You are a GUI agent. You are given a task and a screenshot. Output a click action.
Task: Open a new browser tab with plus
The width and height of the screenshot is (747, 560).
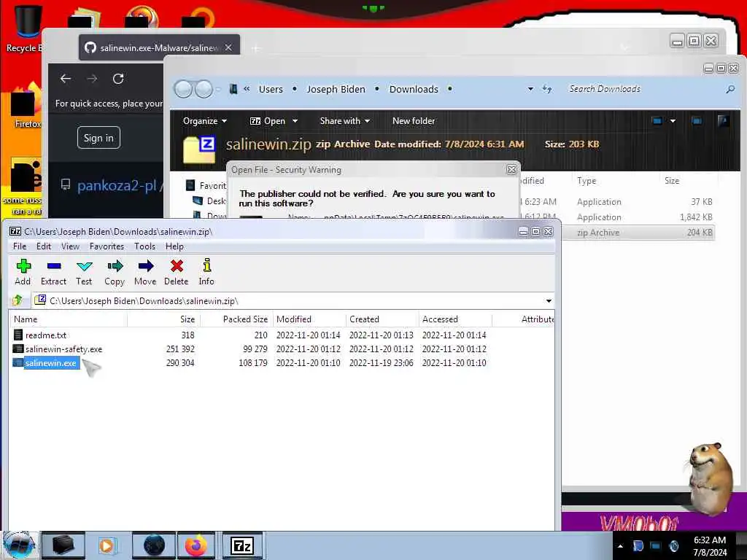256,48
